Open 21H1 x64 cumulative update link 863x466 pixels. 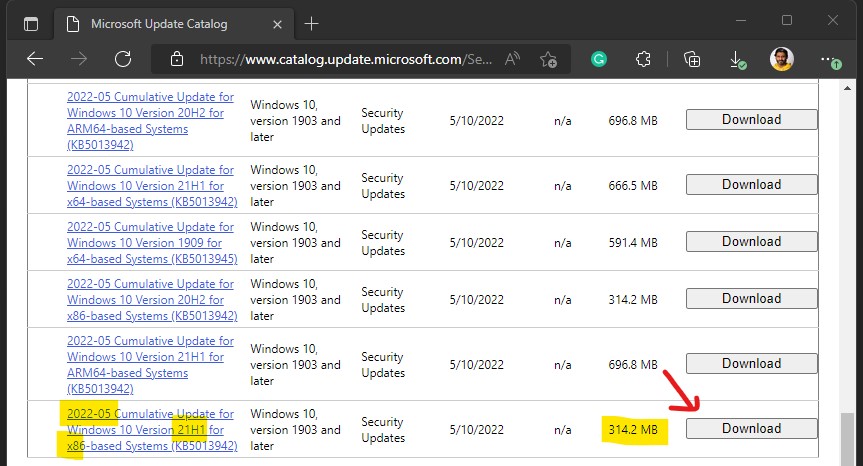point(152,185)
